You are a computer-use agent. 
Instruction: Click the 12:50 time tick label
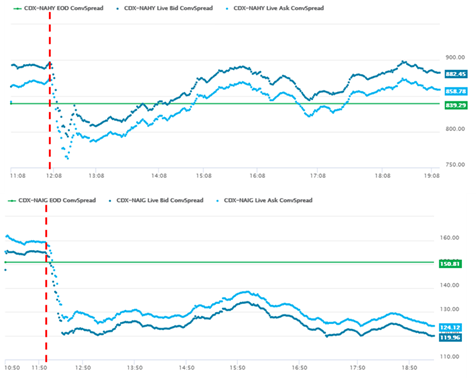pyautogui.click(x=83, y=368)
